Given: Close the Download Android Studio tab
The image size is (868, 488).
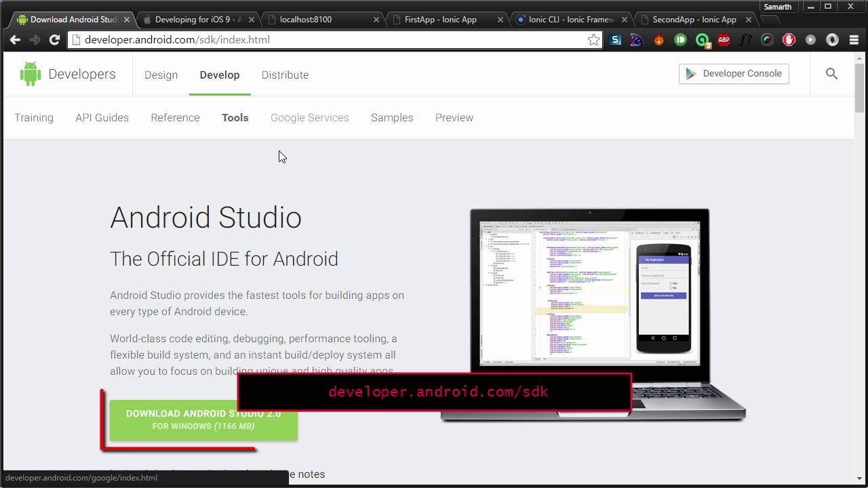Looking at the screenshot, I should 127,20.
